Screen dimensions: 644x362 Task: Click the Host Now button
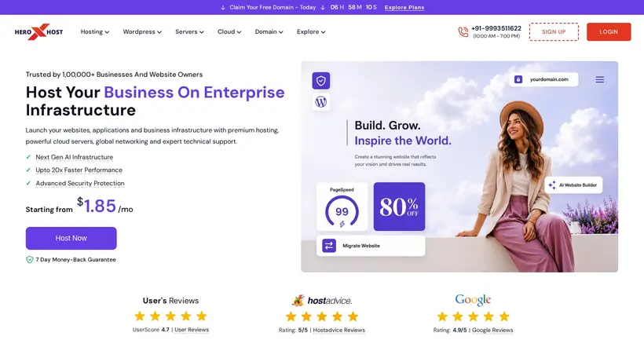click(71, 238)
